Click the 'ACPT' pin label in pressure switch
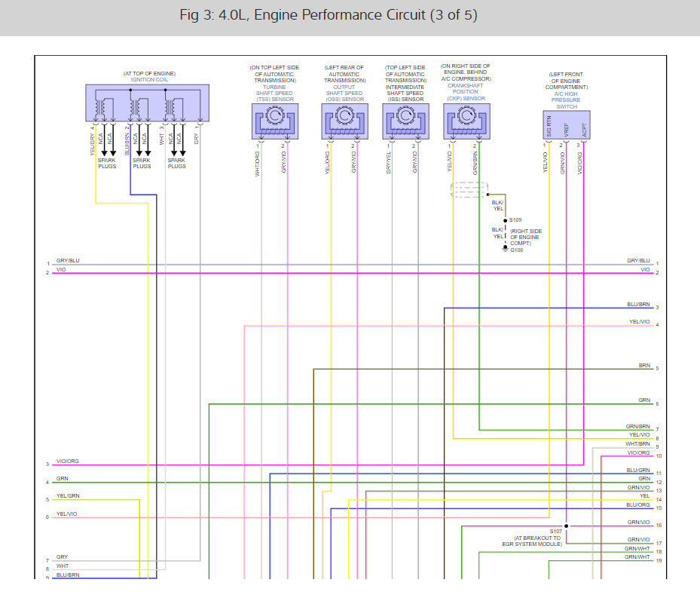The image size is (700, 601). (583, 130)
